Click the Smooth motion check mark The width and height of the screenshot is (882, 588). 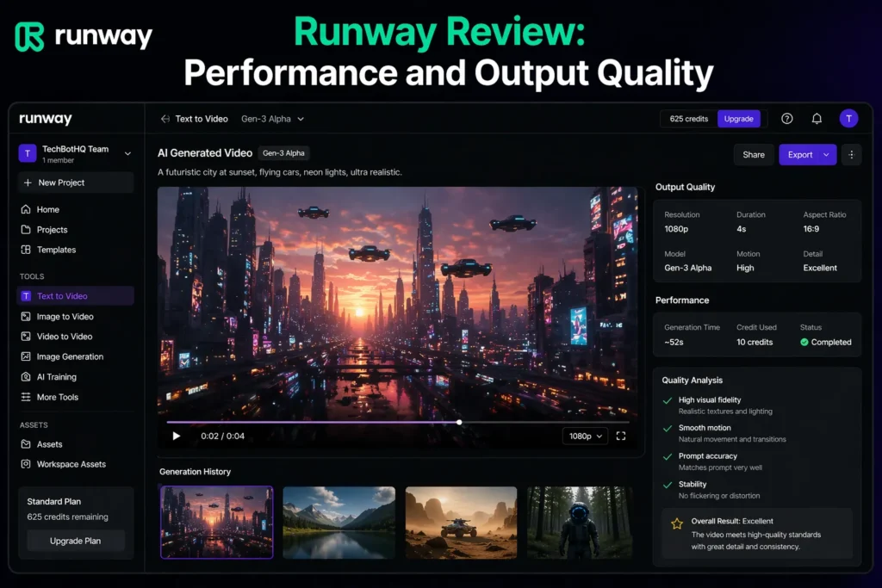pos(668,429)
